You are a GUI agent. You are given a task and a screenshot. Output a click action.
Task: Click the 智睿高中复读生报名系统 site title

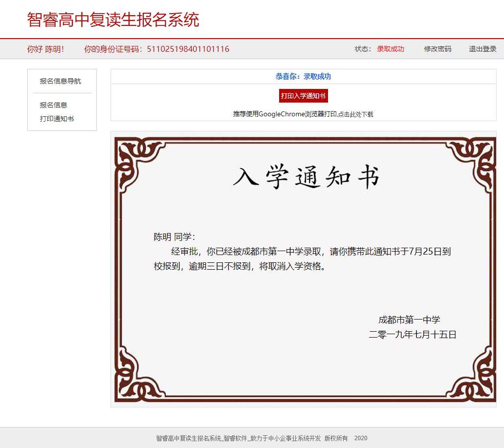click(113, 20)
